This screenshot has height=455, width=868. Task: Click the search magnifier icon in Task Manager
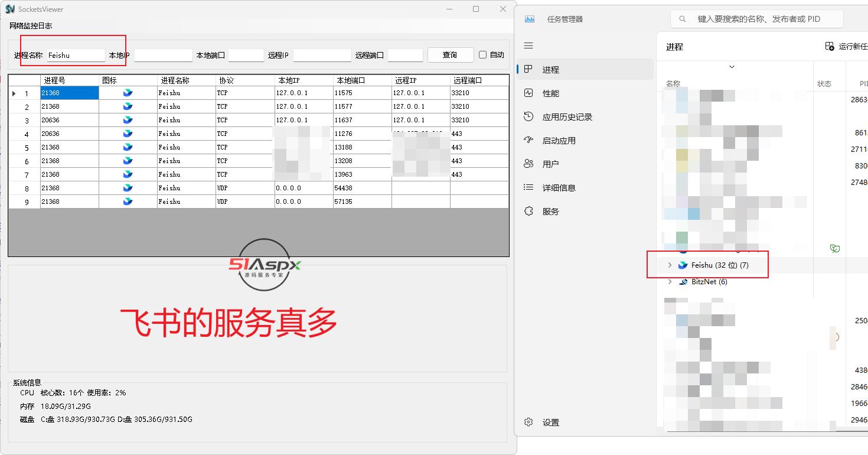(x=683, y=19)
